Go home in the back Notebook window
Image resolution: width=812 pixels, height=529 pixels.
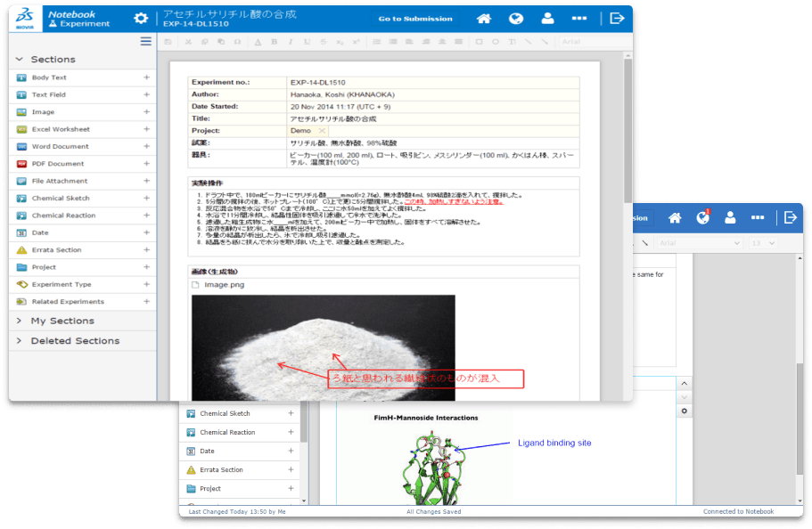675,218
